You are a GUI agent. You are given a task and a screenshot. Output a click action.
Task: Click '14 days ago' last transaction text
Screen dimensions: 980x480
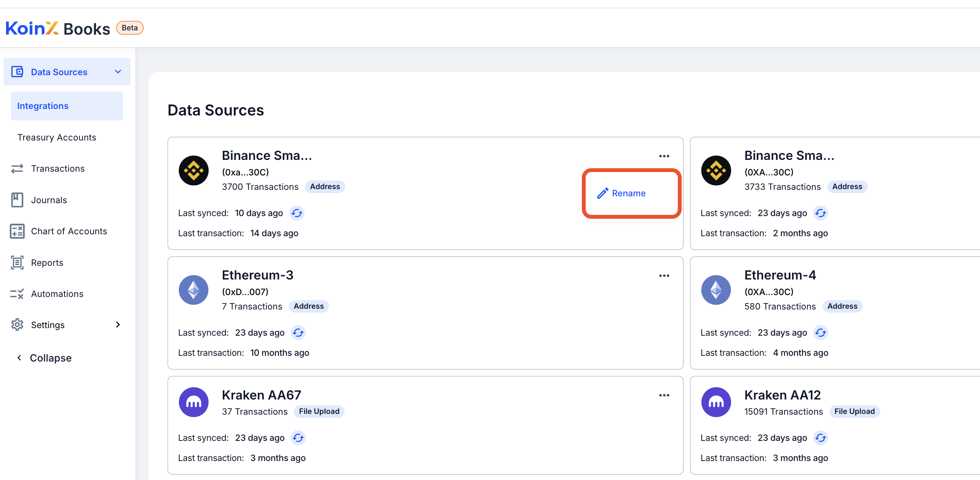(274, 233)
